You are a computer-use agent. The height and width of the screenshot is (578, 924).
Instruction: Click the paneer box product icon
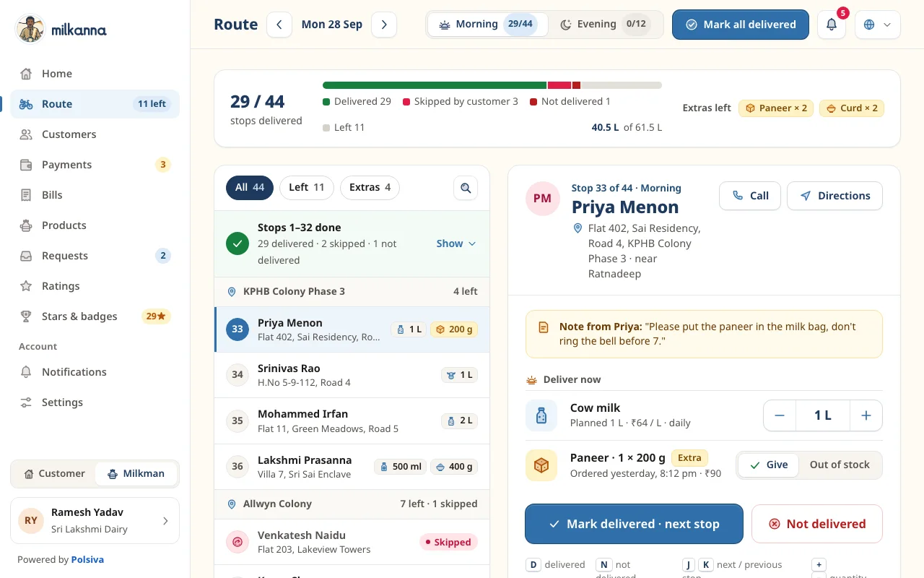541,465
